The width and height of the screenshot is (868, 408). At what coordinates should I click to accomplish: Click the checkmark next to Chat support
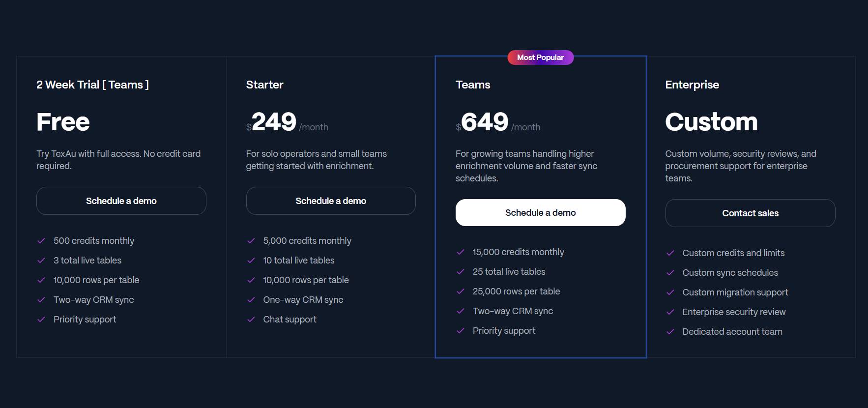click(251, 319)
